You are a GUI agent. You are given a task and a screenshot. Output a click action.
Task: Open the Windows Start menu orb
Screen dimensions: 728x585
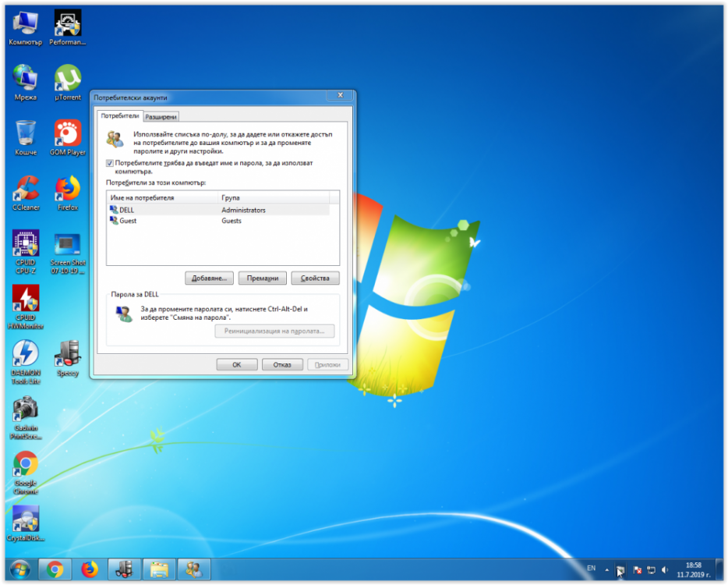[x=19, y=569]
